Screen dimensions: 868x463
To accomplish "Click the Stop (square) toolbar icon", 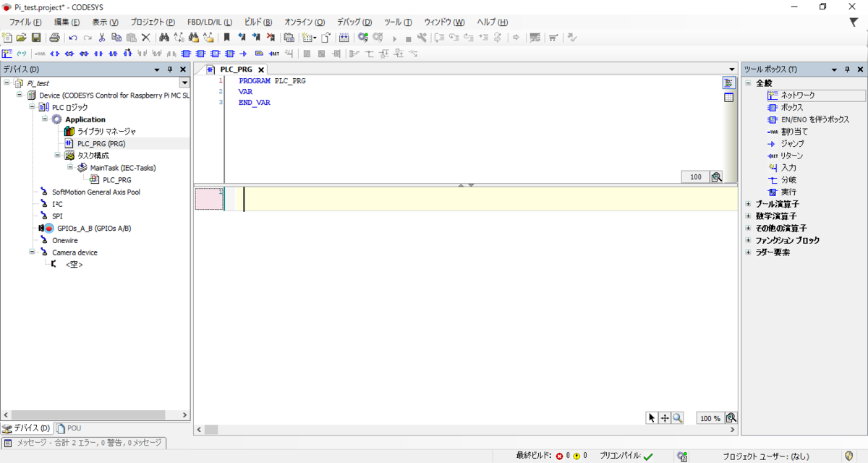I will (408, 38).
